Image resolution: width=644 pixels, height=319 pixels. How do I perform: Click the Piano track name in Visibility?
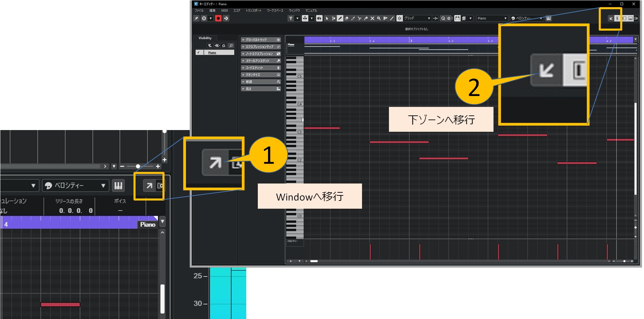point(212,52)
